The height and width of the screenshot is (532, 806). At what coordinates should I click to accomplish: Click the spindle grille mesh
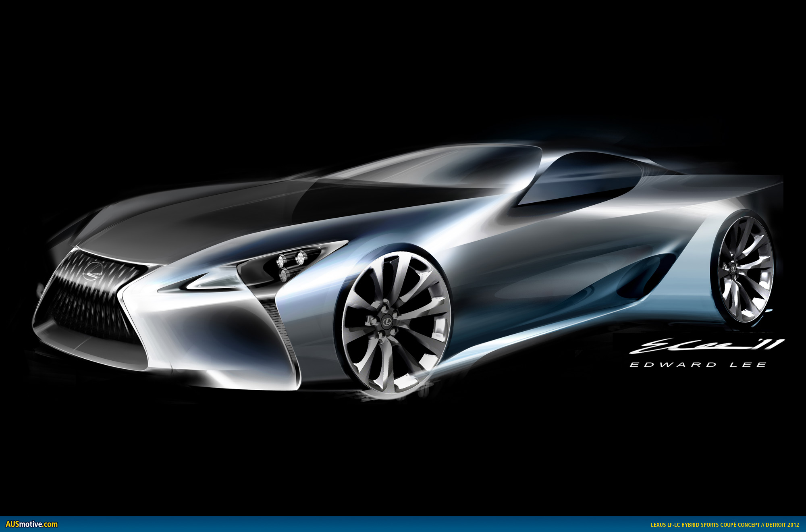(x=89, y=306)
